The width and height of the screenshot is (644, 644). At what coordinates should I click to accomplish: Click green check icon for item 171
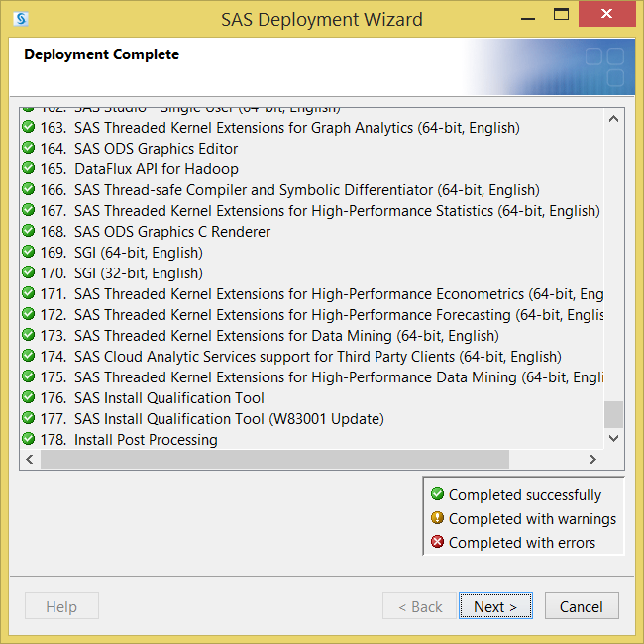(28, 293)
